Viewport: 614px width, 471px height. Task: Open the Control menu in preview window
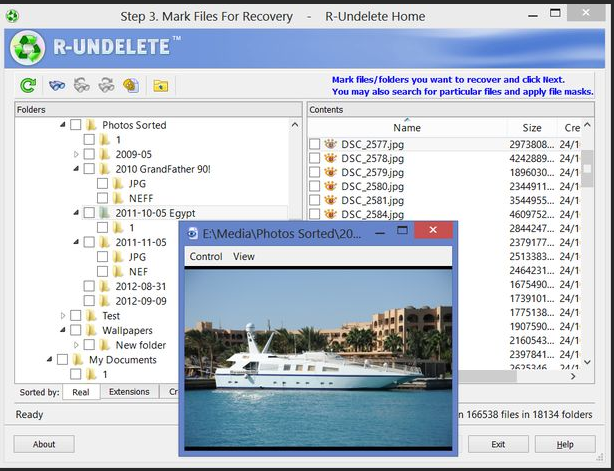(206, 256)
